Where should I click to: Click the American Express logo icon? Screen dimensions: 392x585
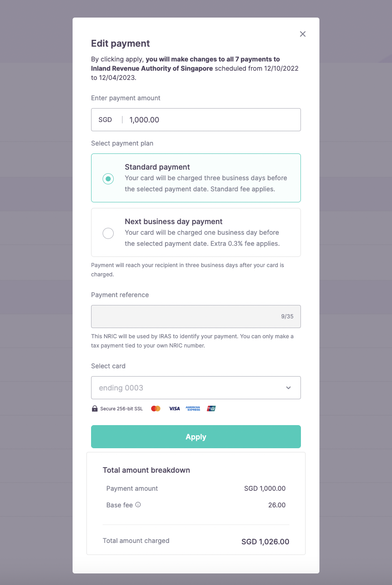193,408
